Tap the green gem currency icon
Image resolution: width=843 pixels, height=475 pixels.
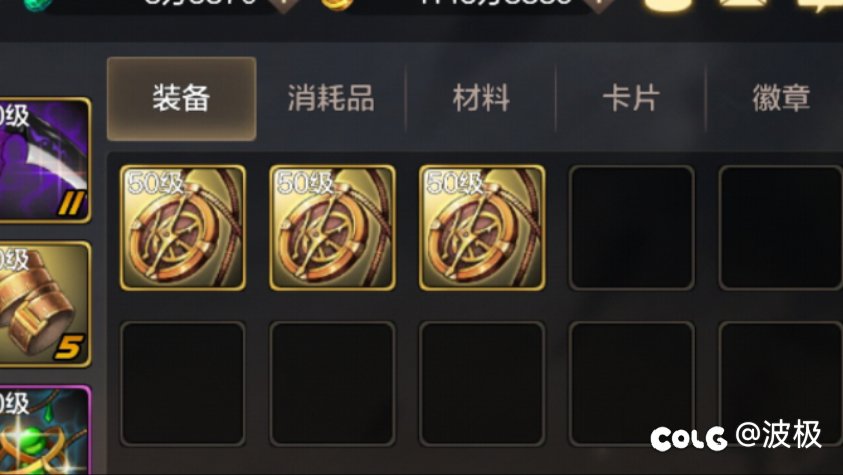tap(38, 4)
